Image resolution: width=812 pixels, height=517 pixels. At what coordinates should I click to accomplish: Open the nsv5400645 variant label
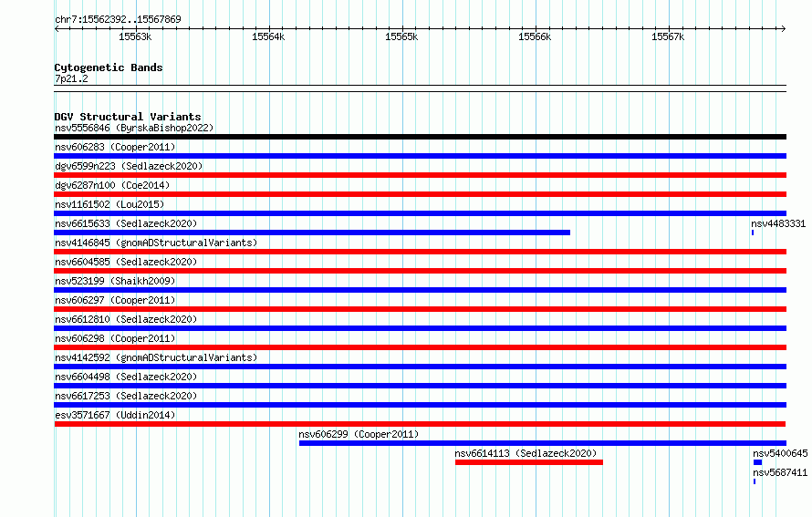click(x=780, y=453)
